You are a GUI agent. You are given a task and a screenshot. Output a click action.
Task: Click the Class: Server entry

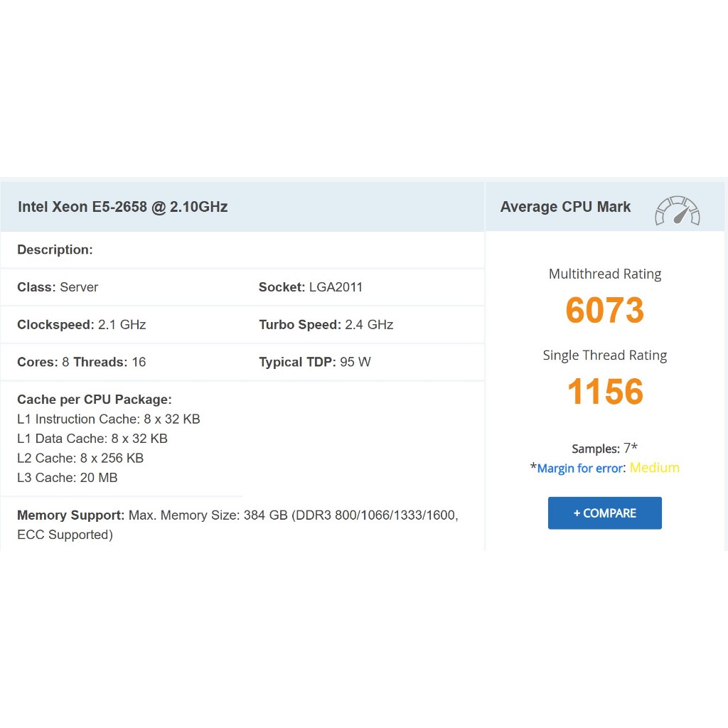[58, 287]
